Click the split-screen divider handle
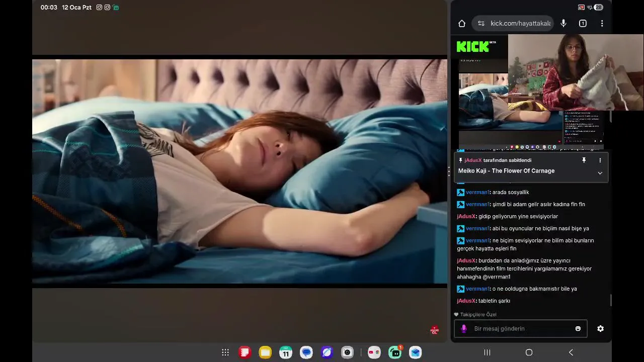Viewport: 644px width, 362px height. [x=449, y=171]
